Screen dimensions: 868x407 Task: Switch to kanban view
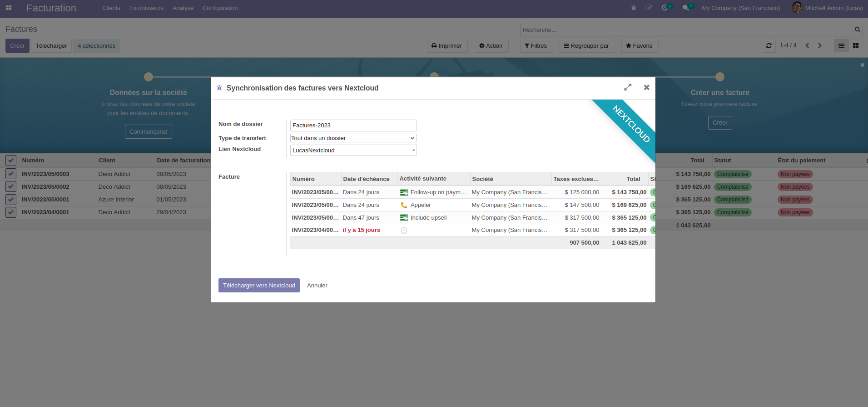[856, 45]
